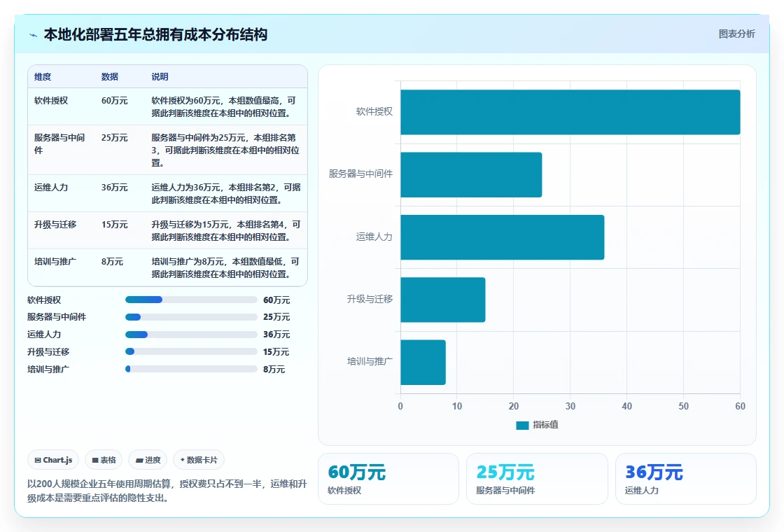Click the 数据卡片 tag chip
The image size is (784, 532).
[199, 460]
